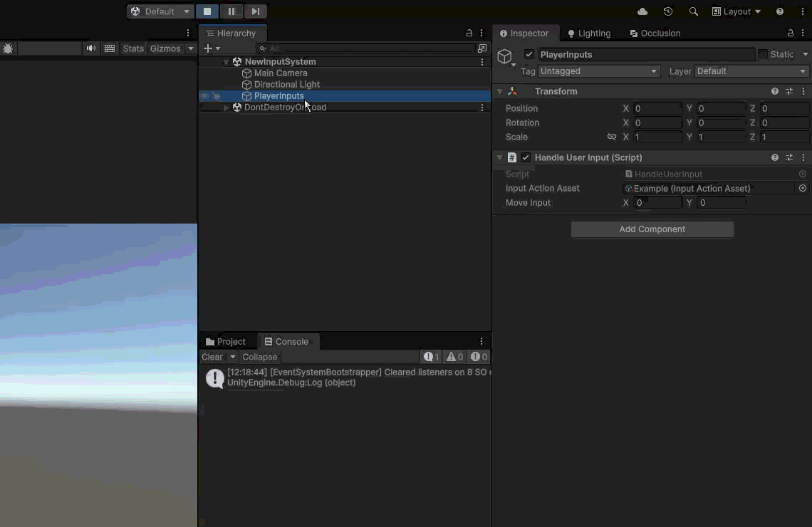Open the Static flags dropdown arrow
This screenshot has height=527, width=812.
coord(806,54)
